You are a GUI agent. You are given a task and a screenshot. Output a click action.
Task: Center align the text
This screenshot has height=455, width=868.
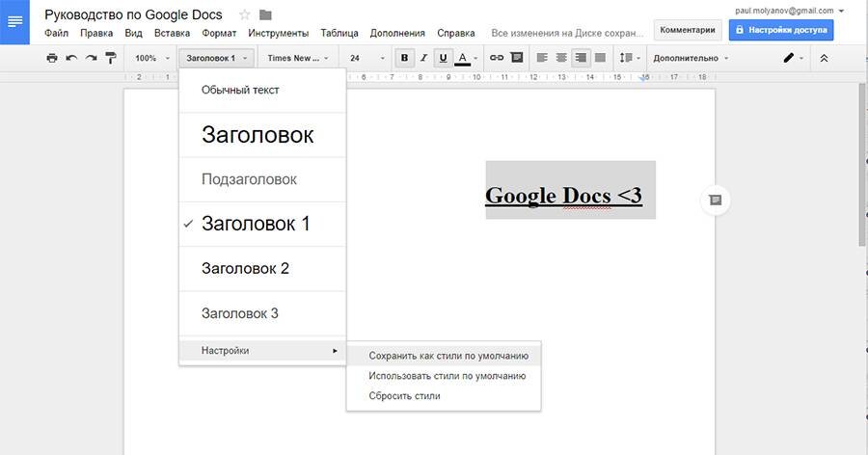click(561, 58)
